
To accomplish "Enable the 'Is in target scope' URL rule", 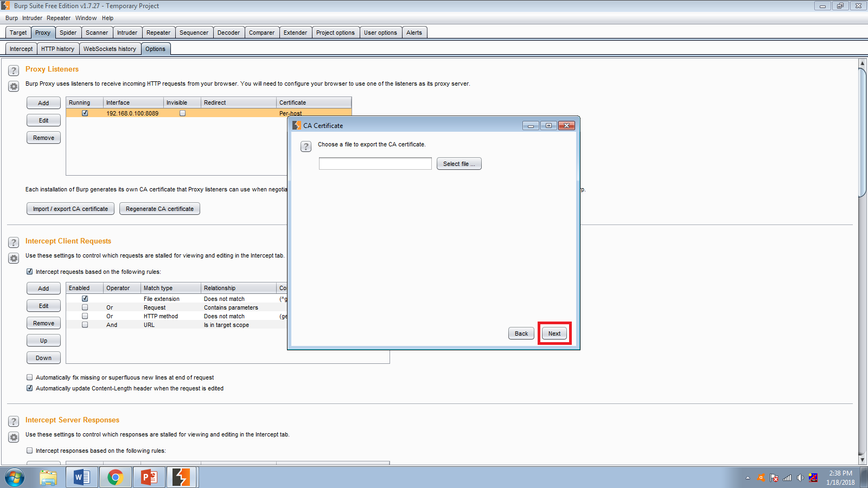I will pyautogui.click(x=85, y=325).
